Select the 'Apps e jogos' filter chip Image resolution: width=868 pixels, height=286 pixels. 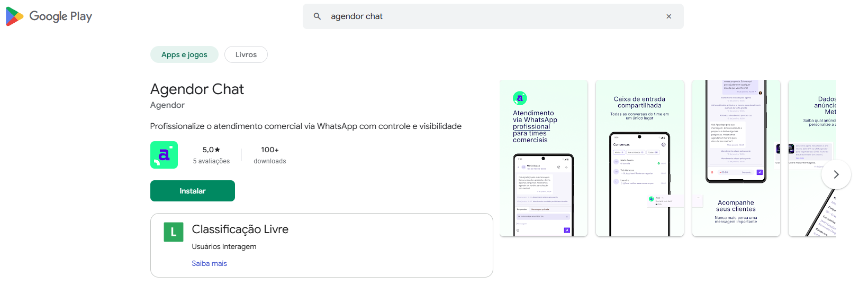[184, 54]
